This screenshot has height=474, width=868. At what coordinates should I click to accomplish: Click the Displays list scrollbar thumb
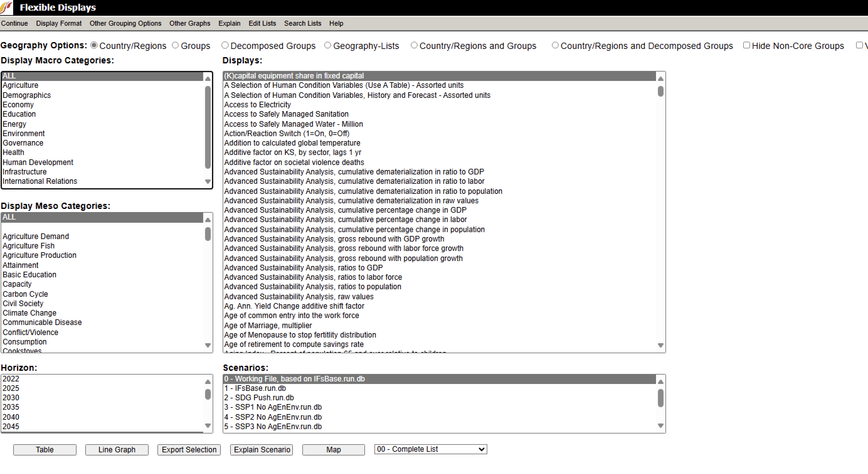click(x=660, y=91)
